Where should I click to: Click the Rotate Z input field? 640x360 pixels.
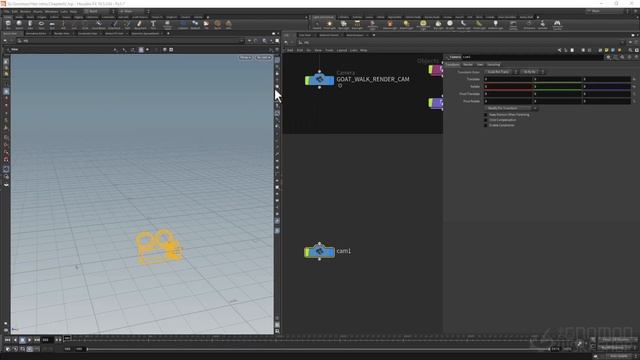607,87
